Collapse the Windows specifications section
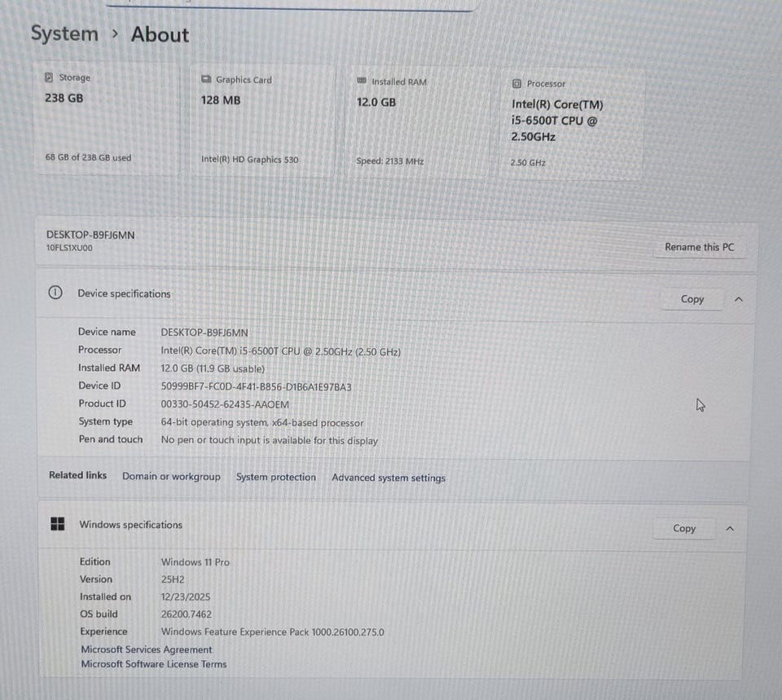782x700 pixels. click(x=730, y=528)
